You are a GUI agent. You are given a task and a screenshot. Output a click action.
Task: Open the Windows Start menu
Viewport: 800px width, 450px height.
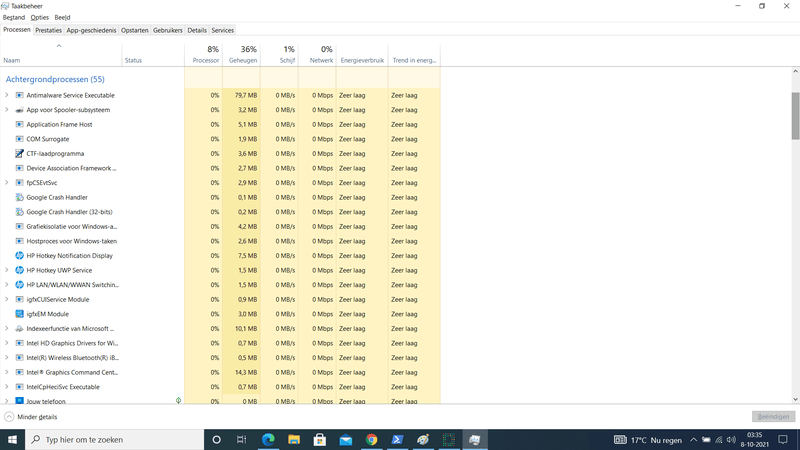click(x=12, y=439)
